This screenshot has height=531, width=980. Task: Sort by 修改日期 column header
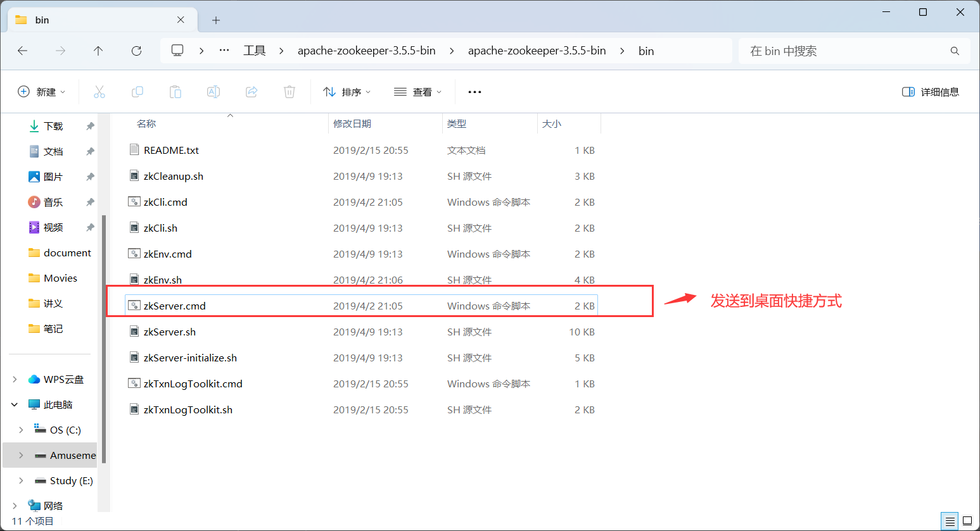352,123
